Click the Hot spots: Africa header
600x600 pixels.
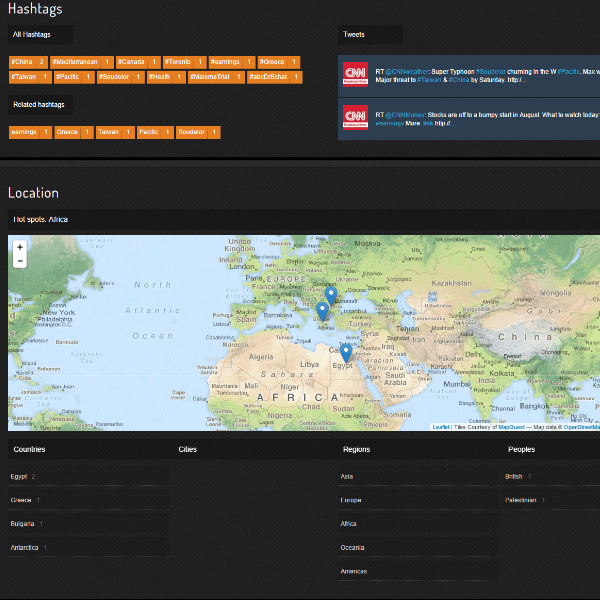(x=304, y=219)
